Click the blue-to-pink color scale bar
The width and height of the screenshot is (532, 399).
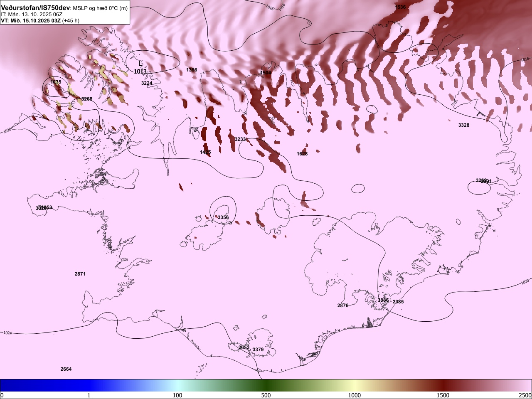266,385
